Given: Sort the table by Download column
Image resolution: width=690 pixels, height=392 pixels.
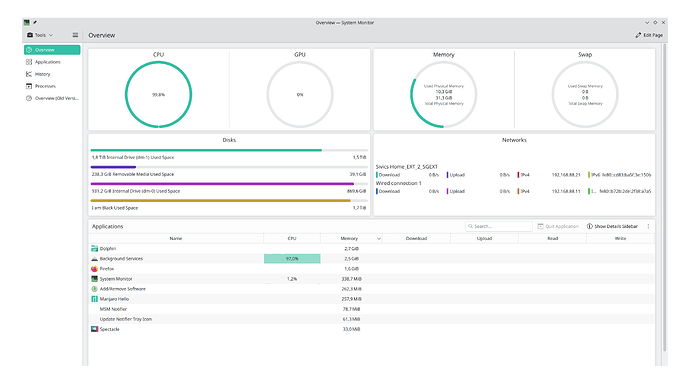Looking at the screenshot, I should point(416,238).
